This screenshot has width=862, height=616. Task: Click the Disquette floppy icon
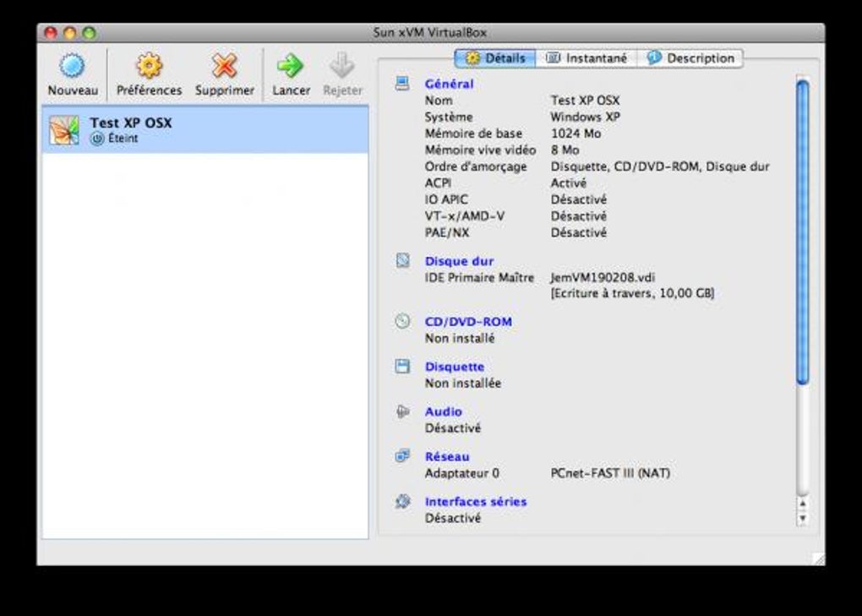(x=402, y=366)
